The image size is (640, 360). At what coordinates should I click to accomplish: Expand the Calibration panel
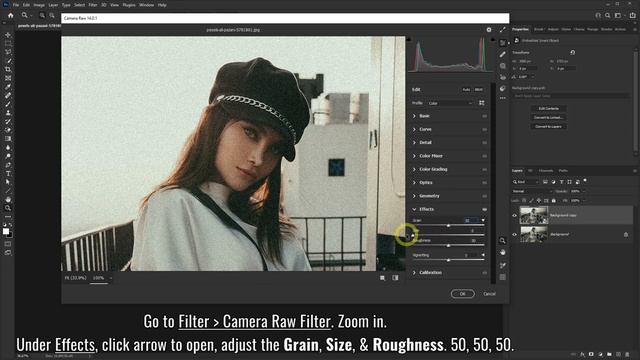click(x=414, y=273)
